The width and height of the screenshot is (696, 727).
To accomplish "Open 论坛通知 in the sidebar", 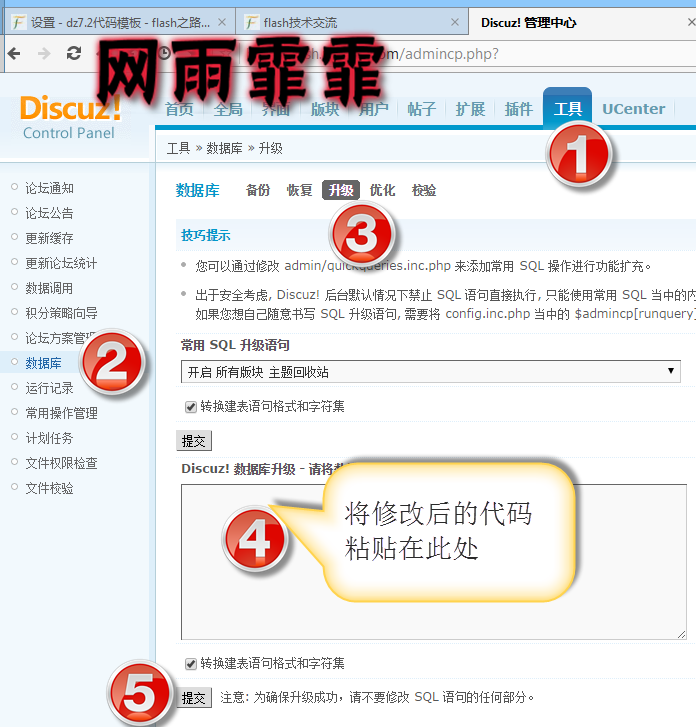I will click(49, 188).
